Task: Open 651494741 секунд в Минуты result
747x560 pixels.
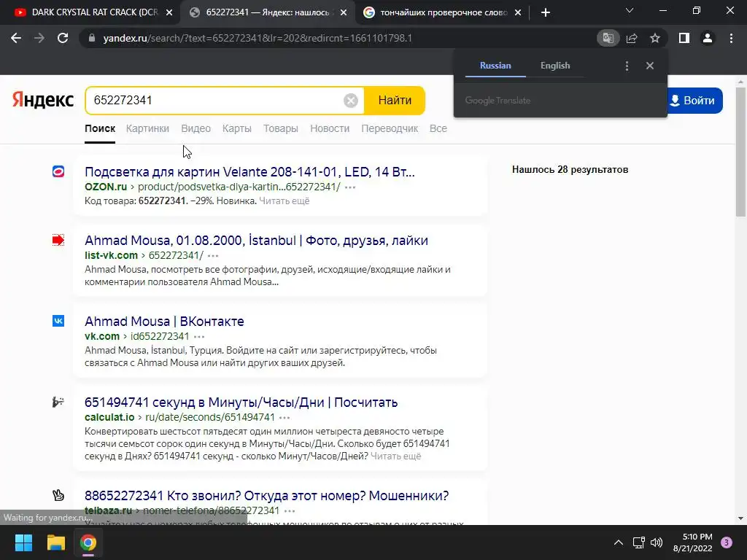Action: click(241, 402)
